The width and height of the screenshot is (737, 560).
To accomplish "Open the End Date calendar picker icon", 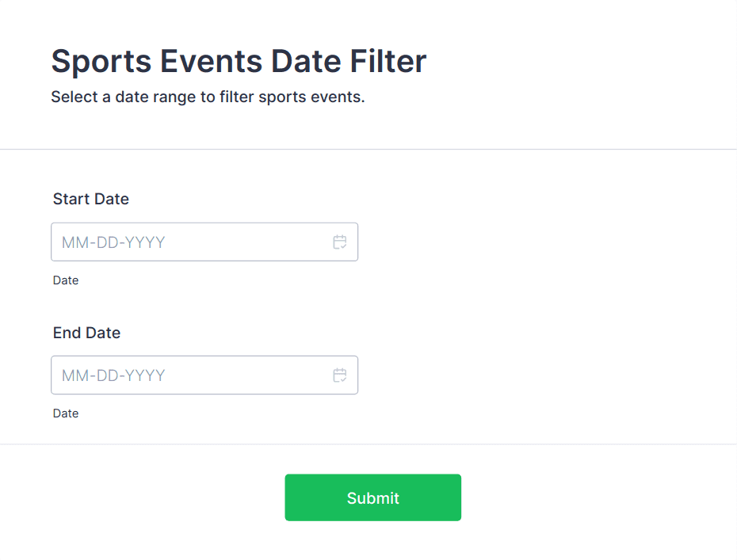I will 340,375.
